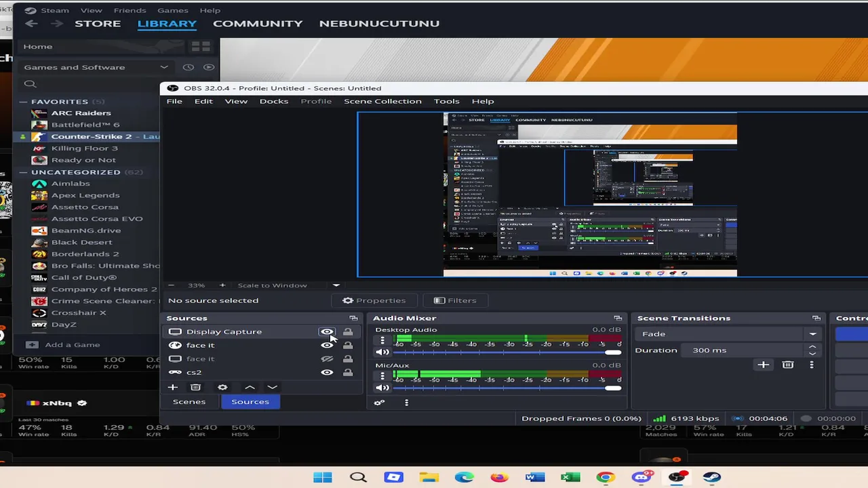Pop out the Audio Mixer dock
The height and width of the screenshot is (488, 868).
click(x=618, y=318)
